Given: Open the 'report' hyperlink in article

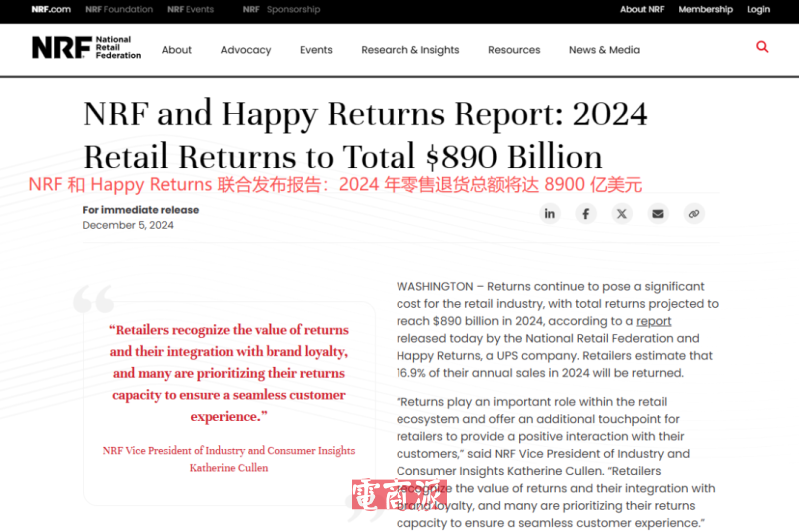Looking at the screenshot, I should (x=654, y=321).
